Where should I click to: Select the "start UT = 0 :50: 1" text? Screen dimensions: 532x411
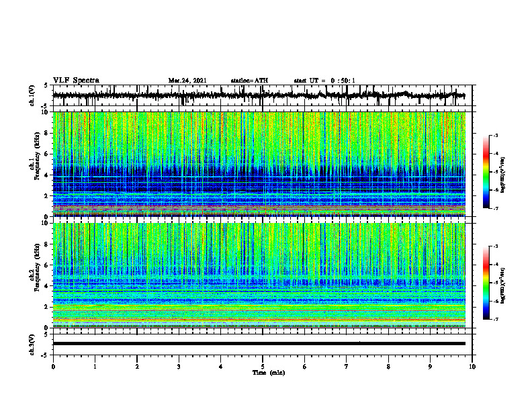[x=324, y=81]
